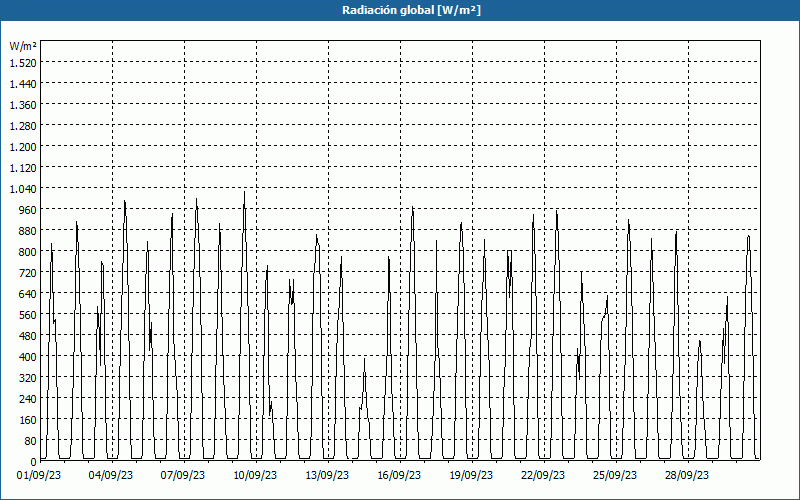Viewport: 800px width, 500px height.
Task: Click the 22/09/23 date label
Action: (x=543, y=475)
